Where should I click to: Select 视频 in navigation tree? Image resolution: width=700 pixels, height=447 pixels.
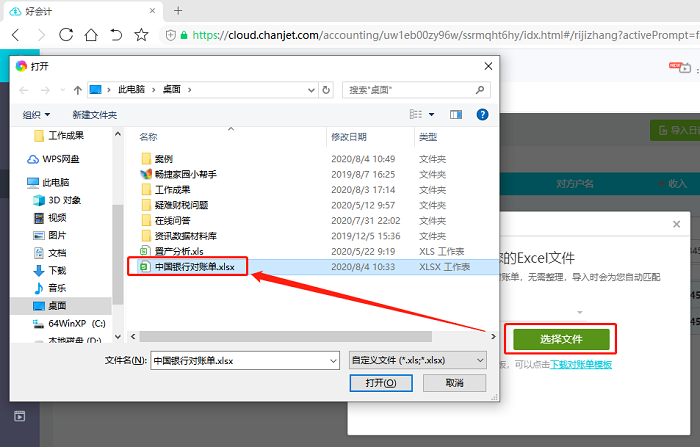pos(50,217)
